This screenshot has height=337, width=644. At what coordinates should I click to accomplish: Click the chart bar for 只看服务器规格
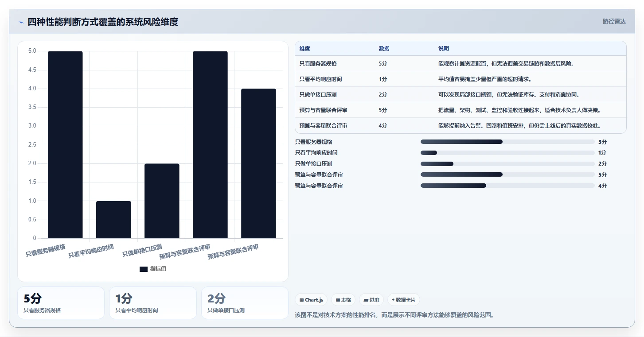65,145
